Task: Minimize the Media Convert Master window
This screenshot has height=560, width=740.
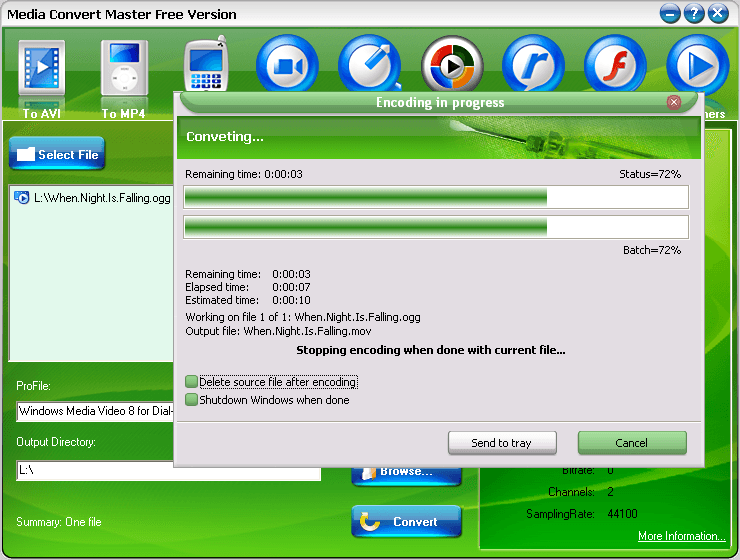Action: pos(670,13)
